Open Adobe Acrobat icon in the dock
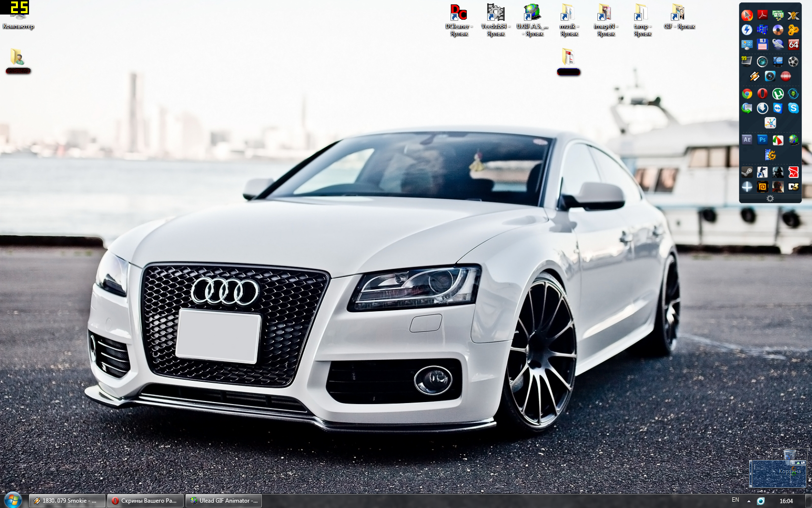This screenshot has height=508, width=812. pos(762,15)
